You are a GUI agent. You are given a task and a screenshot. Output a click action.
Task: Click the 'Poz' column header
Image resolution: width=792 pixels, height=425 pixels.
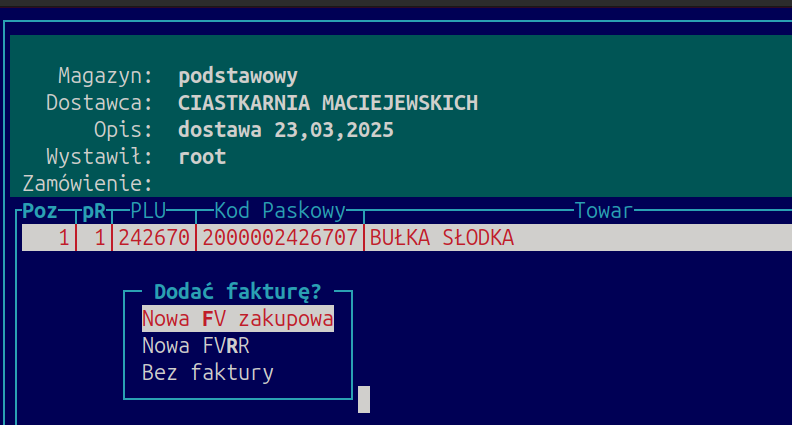click(x=39, y=211)
